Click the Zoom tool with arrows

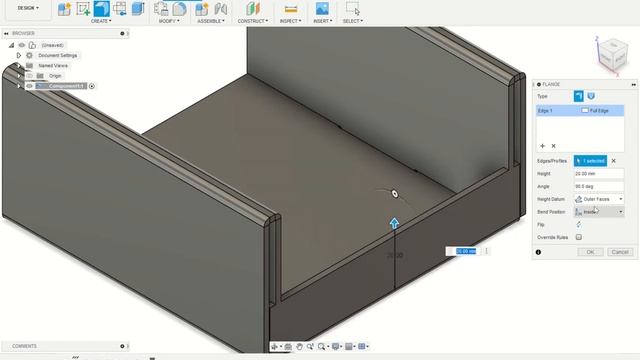click(x=310, y=347)
